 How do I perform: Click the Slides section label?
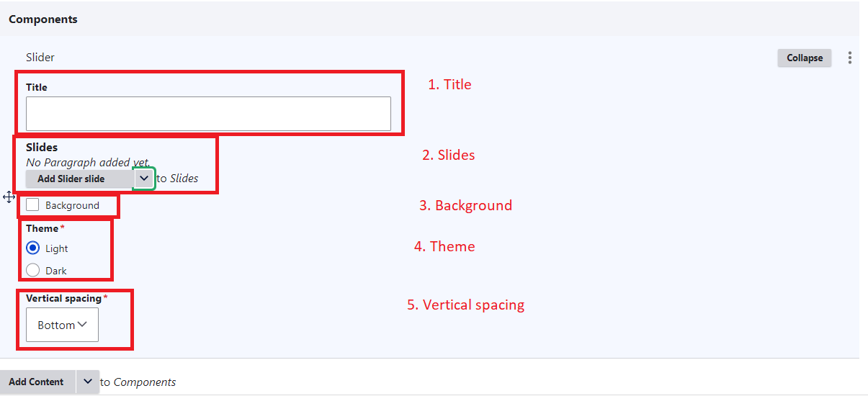pos(42,148)
